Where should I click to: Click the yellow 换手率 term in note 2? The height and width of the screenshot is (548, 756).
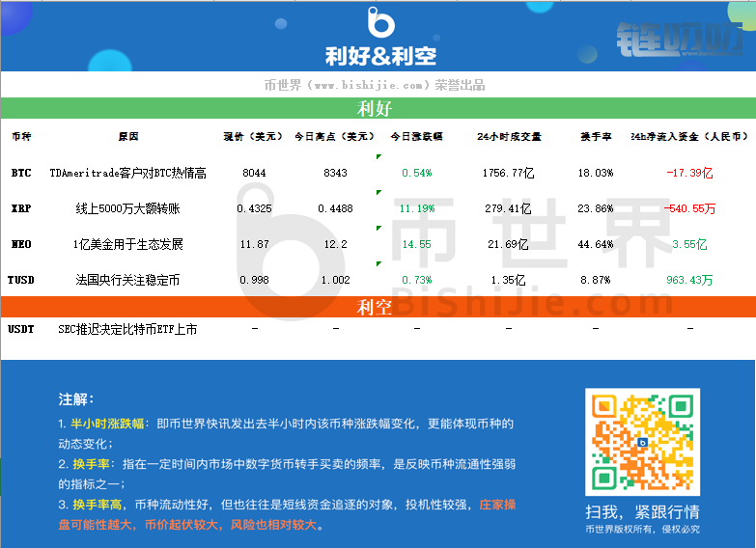pyautogui.click(x=91, y=464)
